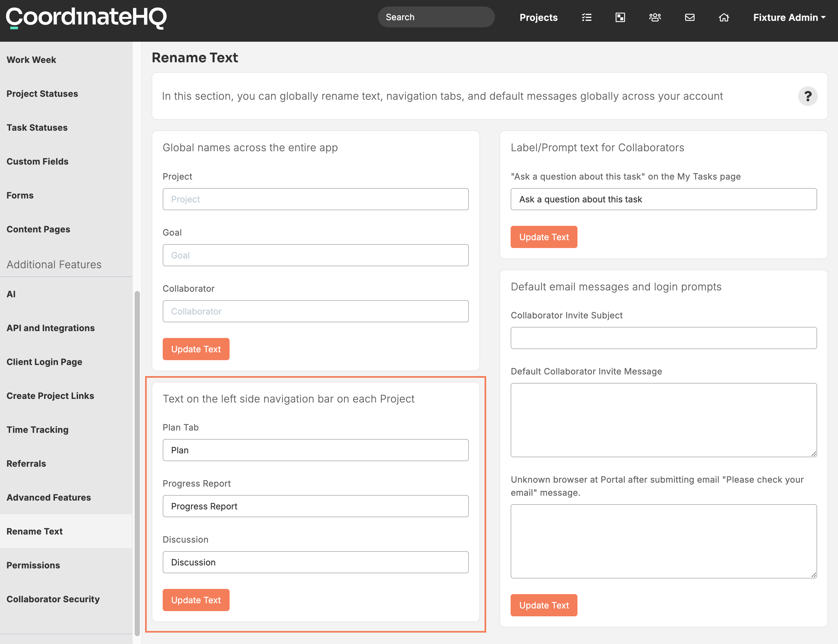Update Text for Global names section
The image size is (838, 644).
click(196, 349)
